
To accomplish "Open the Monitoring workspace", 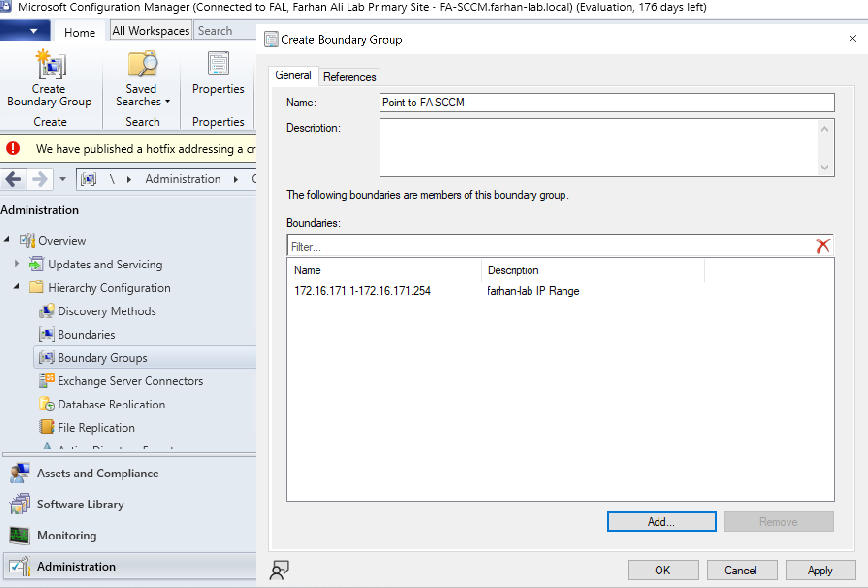I will tap(67, 535).
